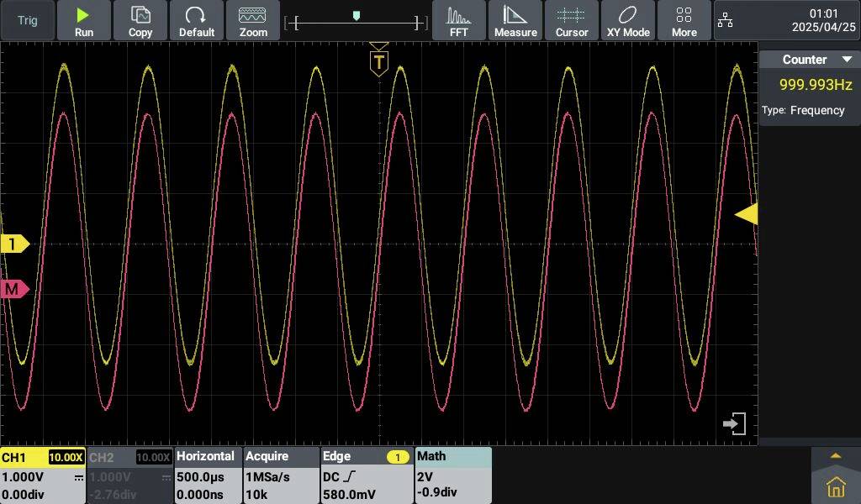Open the FFT analysis function
This screenshot has width=861, height=504.
point(458,20)
